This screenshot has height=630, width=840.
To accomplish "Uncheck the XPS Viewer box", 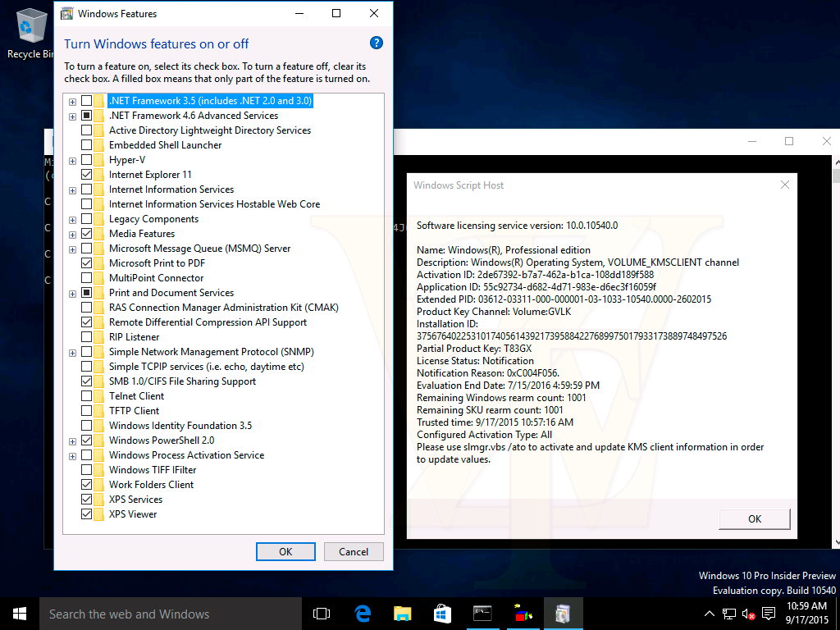I will pos(86,514).
